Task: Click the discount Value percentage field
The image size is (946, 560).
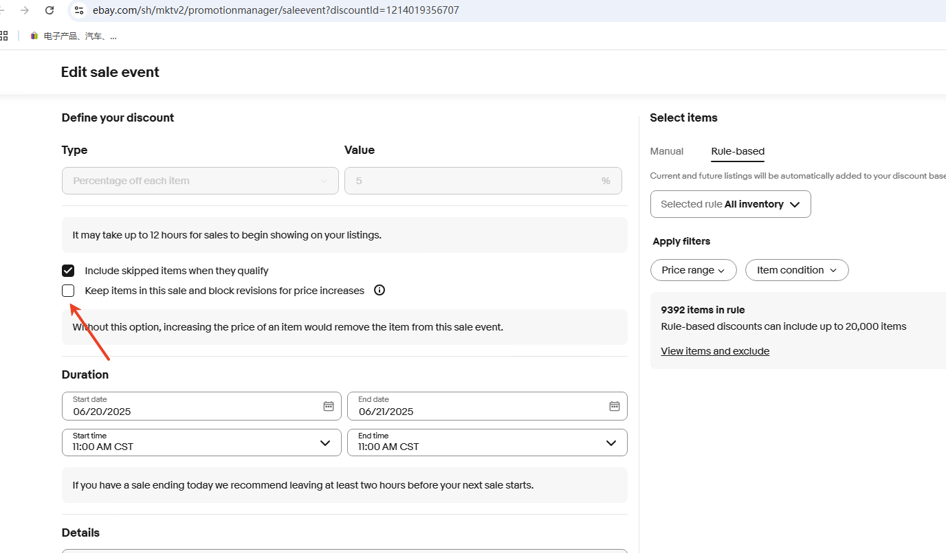Action: pos(483,181)
